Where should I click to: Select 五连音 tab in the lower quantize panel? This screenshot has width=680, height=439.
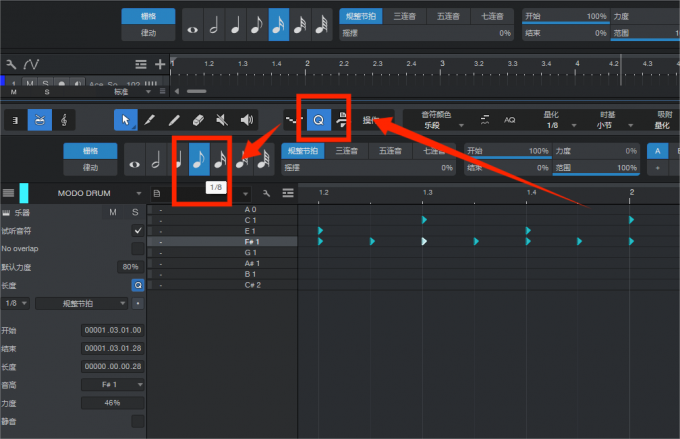(390, 151)
